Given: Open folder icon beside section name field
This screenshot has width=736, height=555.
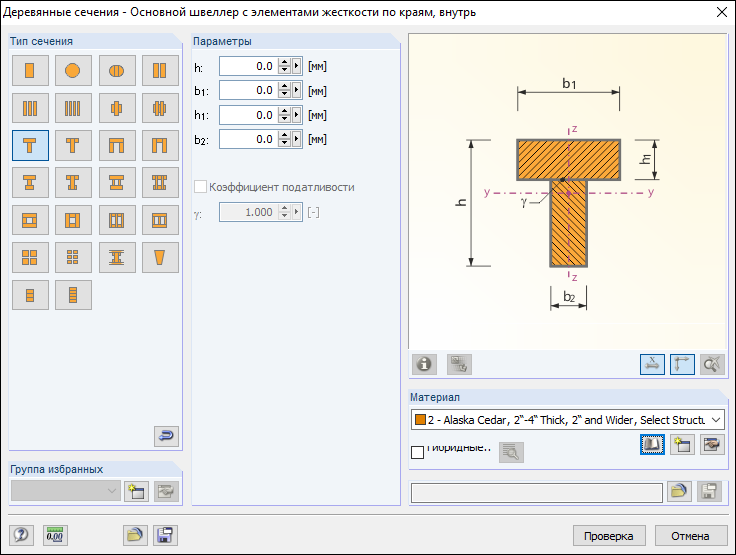Looking at the screenshot, I should pos(679,492).
